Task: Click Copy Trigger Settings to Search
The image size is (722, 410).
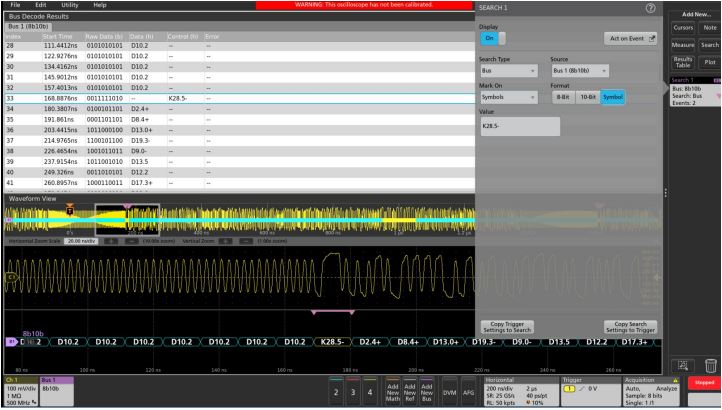Action: pyautogui.click(x=515, y=328)
